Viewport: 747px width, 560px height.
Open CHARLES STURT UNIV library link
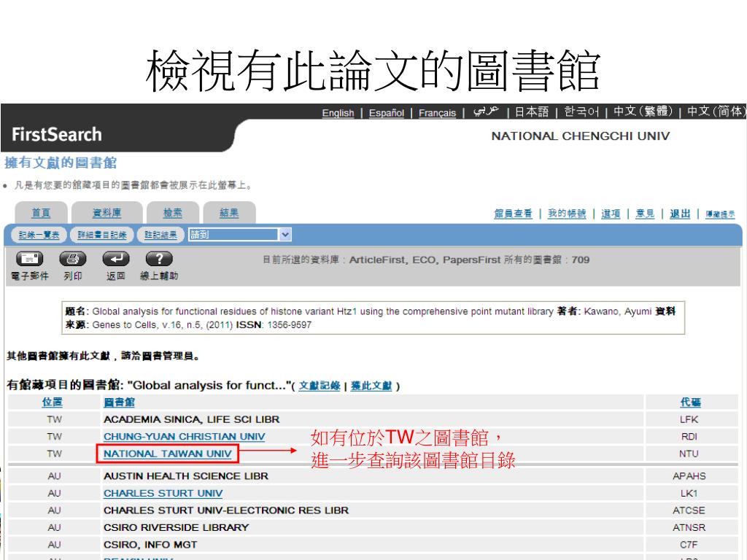point(163,494)
